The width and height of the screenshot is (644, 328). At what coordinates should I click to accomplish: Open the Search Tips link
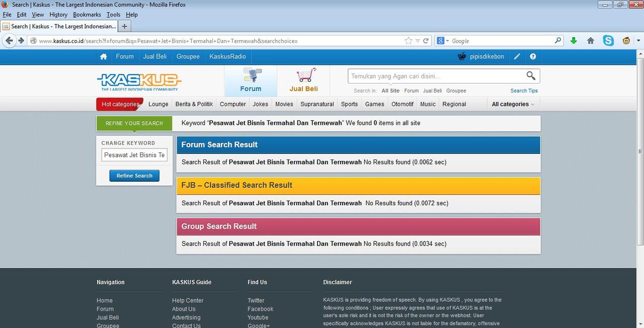point(524,91)
